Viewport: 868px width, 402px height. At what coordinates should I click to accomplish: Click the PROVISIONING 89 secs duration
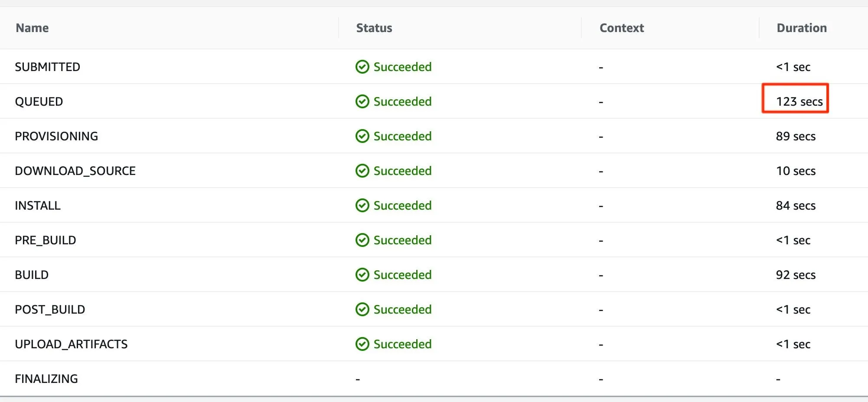[x=796, y=136]
